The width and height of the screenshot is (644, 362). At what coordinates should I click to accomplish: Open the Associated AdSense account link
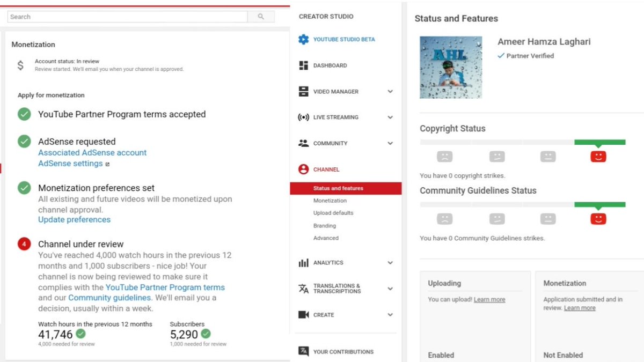click(92, 153)
